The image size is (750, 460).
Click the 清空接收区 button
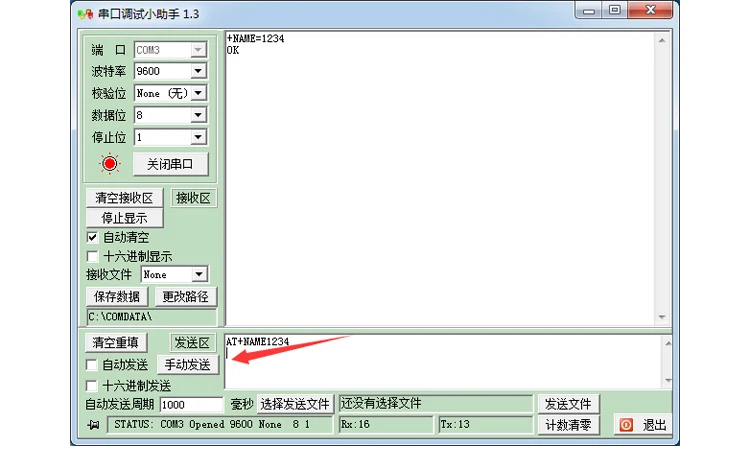(124, 198)
